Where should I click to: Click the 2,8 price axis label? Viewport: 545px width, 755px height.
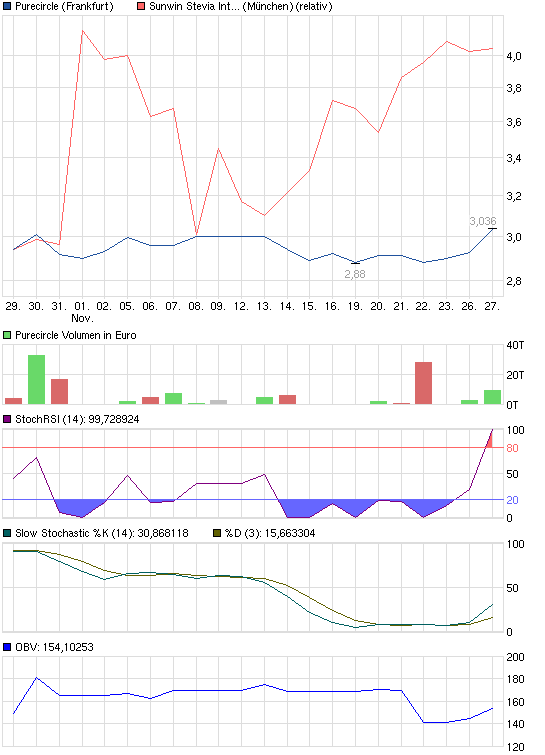click(x=514, y=281)
